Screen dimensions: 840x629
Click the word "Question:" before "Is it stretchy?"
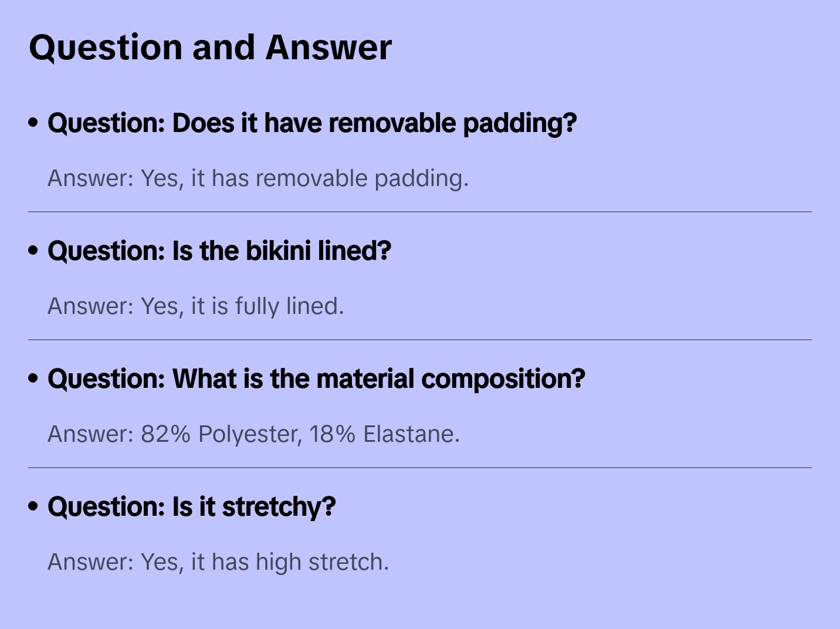(106, 507)
